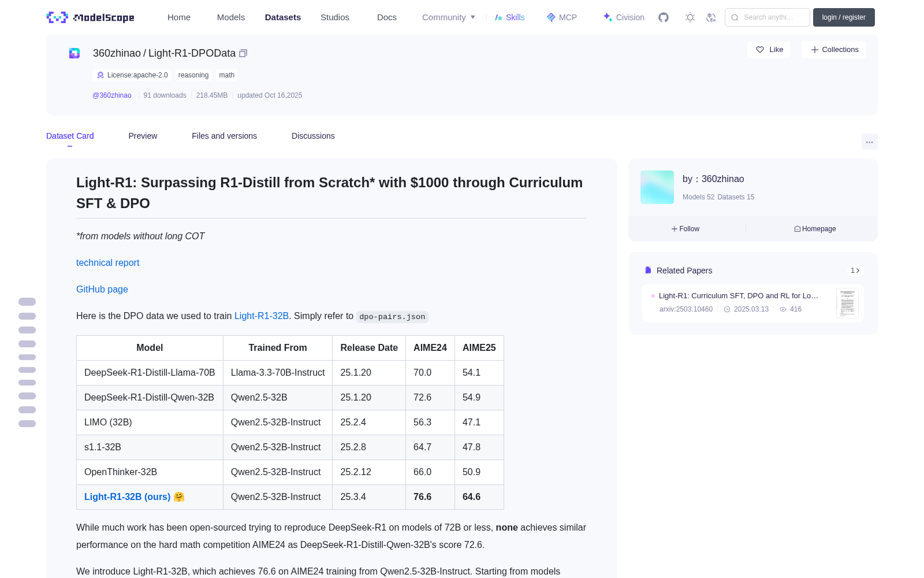This screenshot has width=924, height=578.
Task: Expand Related Papers count chevron
Action: tap(855, 271)
